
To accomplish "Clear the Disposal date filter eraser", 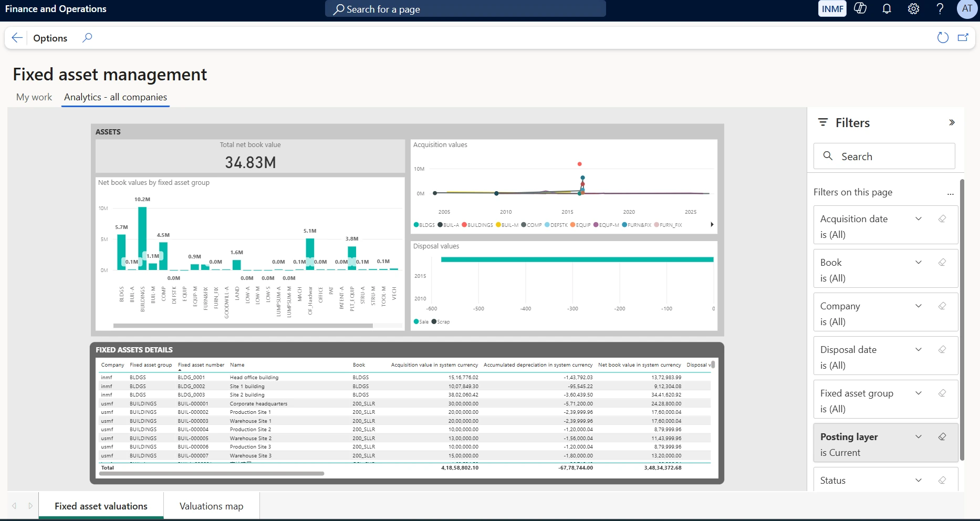I will pos(942,349).
